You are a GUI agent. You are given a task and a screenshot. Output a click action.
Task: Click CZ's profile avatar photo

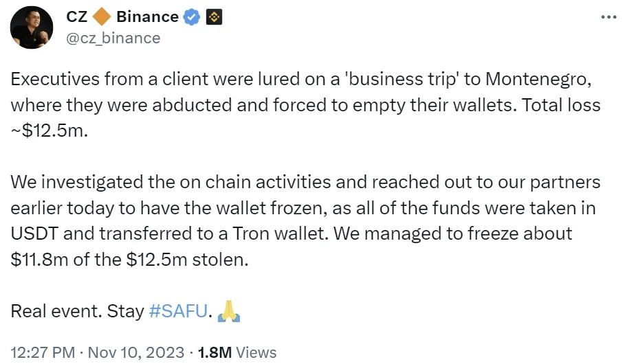point(32,27)
